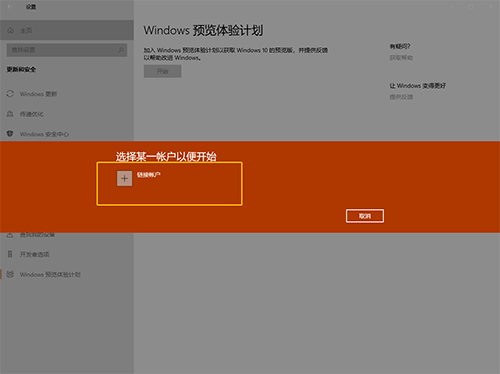This screenshot has height=374, width=500.
Task: Go back with the arrow in Settings title bar
Action: tap(10, 7)
